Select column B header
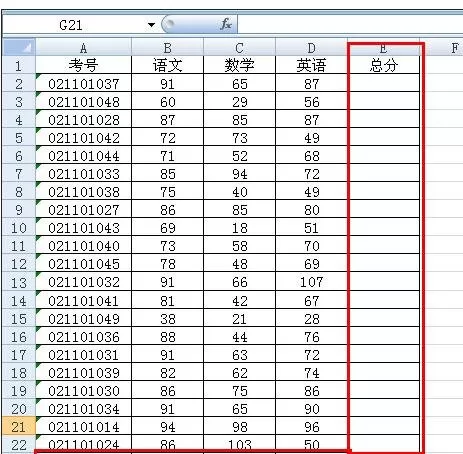The height and width of the screenshot is (454, 463). point(168,47)
